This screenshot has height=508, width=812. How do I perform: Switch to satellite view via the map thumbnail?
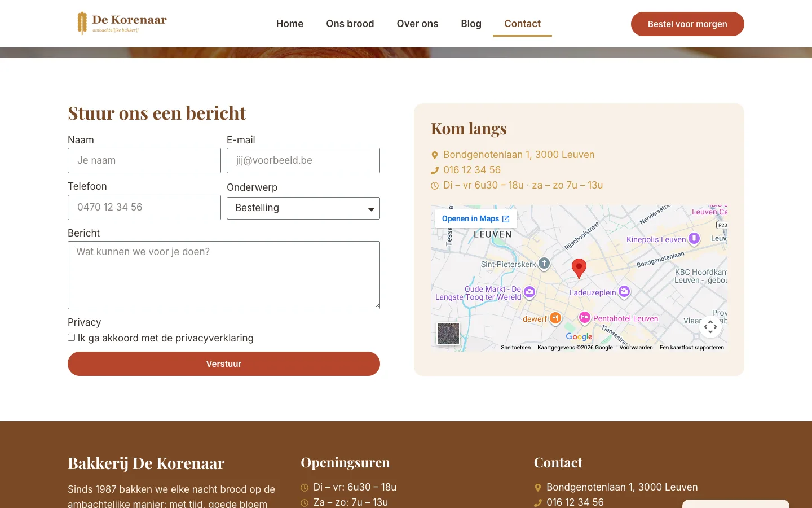click(448, 334)
